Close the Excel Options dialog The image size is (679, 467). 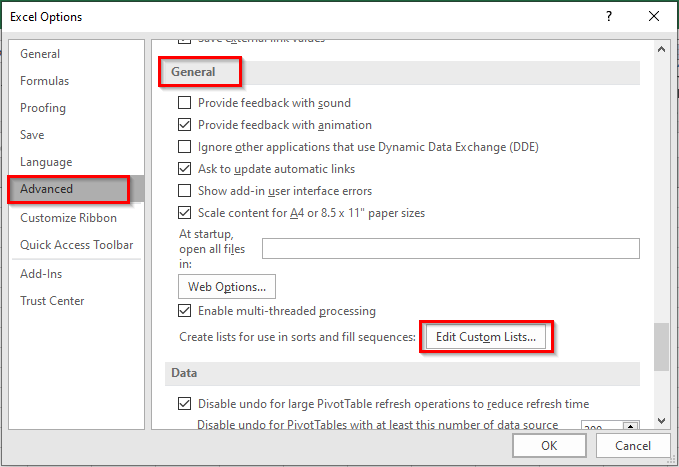(654, 16)
